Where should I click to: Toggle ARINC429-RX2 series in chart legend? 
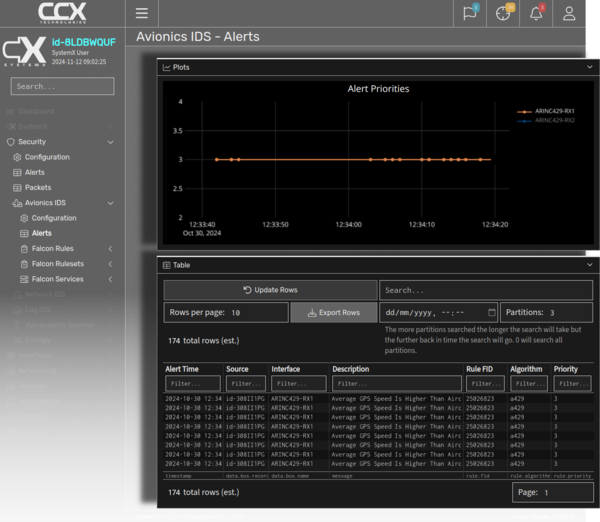[x=552, y=120]
